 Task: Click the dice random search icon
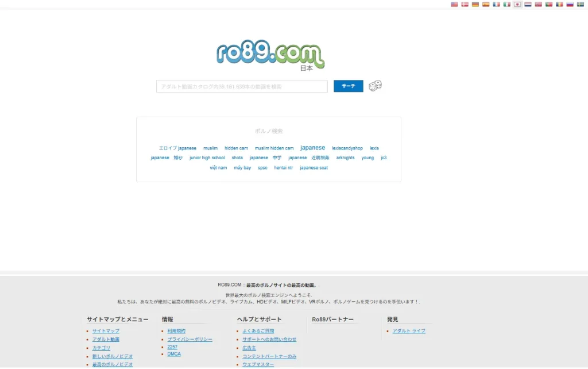pos(375,86)
